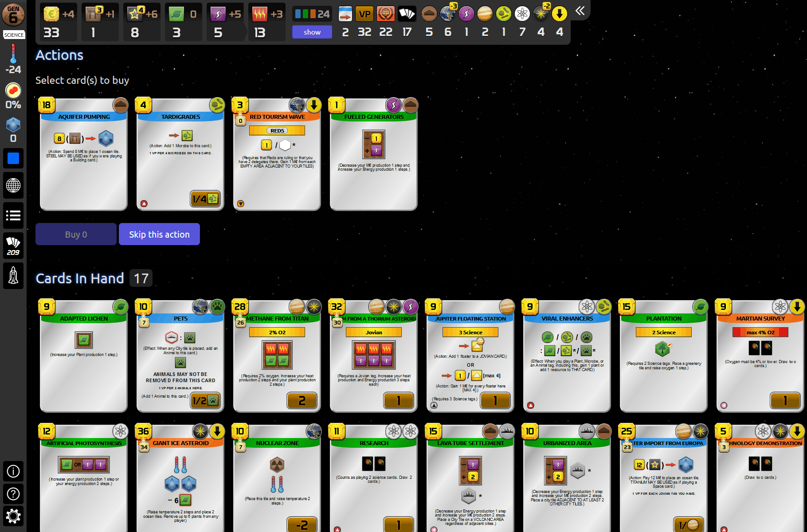Click the microbe tag counter icon
The height and width of the screenshot is (532, 807).
click(504, 14)
